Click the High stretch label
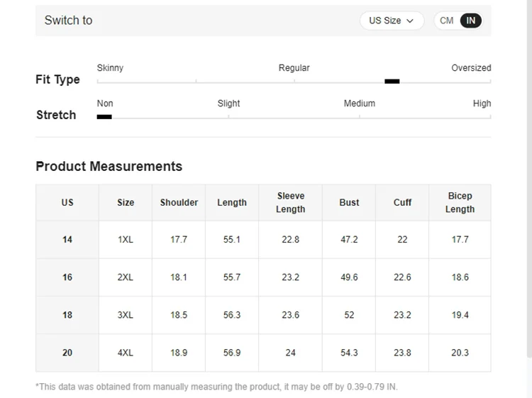The width and height of the screenshot is (532, 398). (x=482, y=104)
